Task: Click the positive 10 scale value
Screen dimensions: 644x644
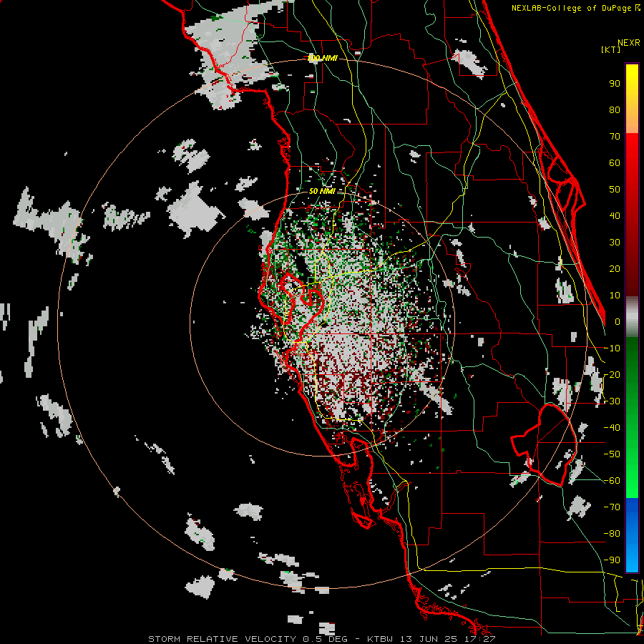Action: 615,296
